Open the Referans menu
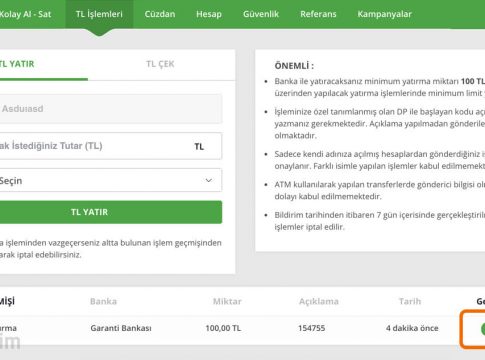 (318, 14)
